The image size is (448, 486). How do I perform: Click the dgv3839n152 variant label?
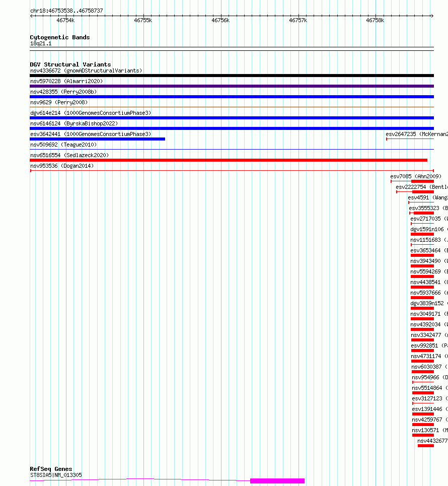pyautogui.click(x=429, y=303)
